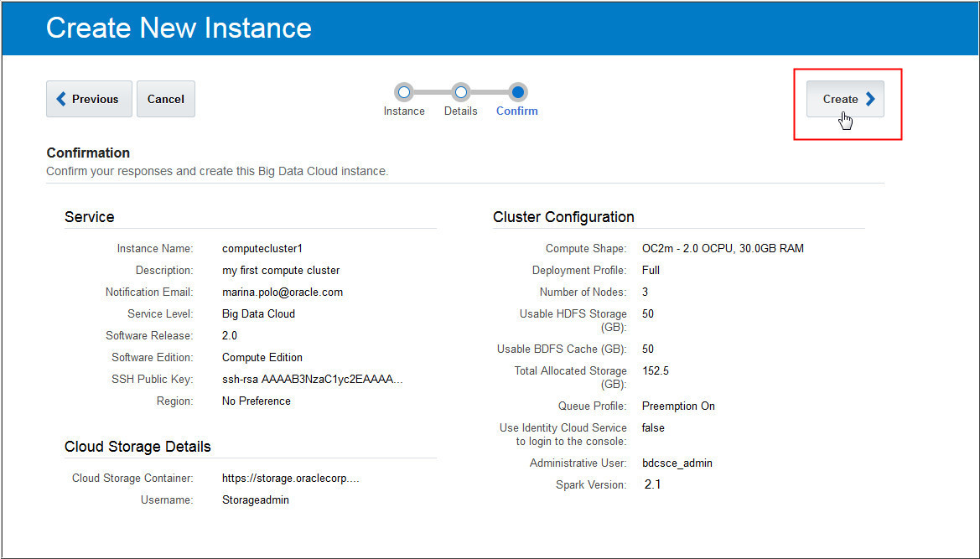Screen dimensions: 980x559
Task: Select the Instance step circle in wizard progress
Action: pos(405,92)
